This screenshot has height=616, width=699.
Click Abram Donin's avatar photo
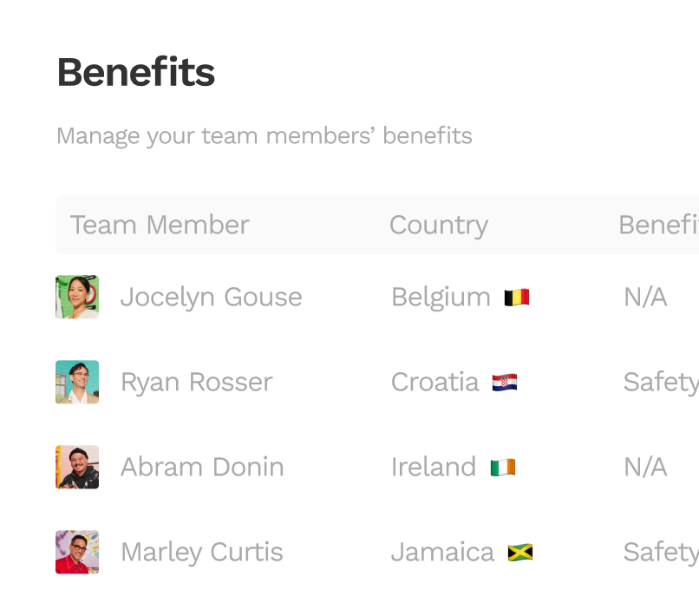77,467
